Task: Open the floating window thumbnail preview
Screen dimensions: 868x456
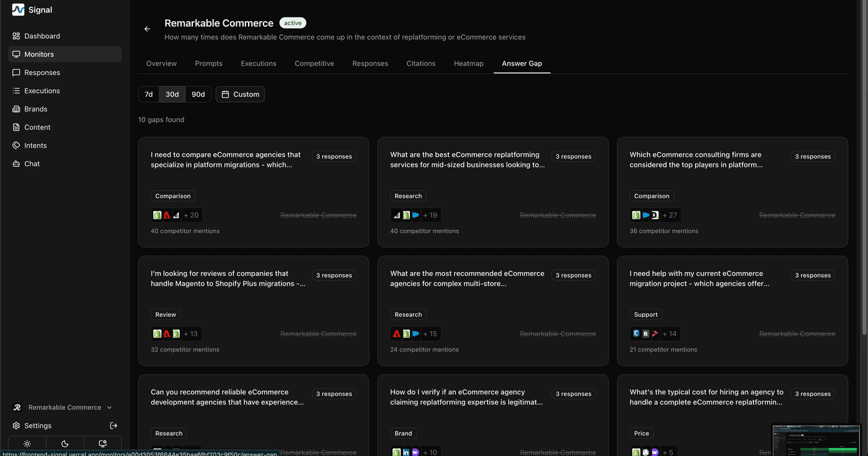Action: coord(817,440)
